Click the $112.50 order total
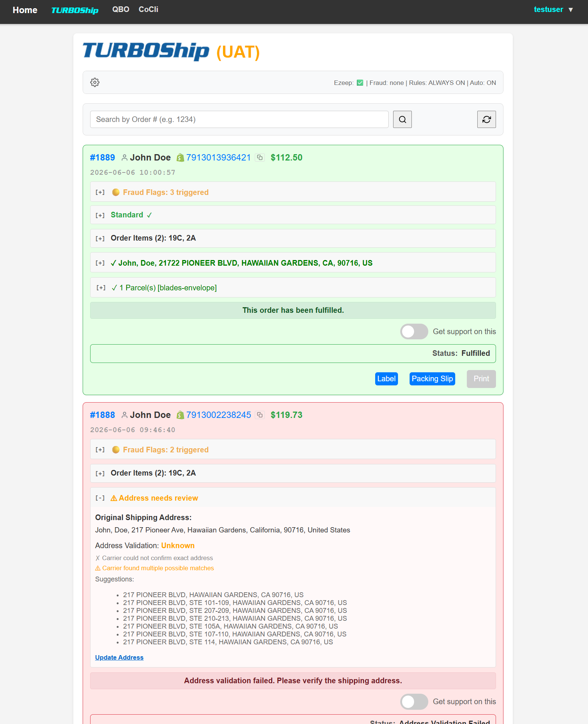Image resolution: width=588 pixels, height=724 pixels. coord(287,158)
